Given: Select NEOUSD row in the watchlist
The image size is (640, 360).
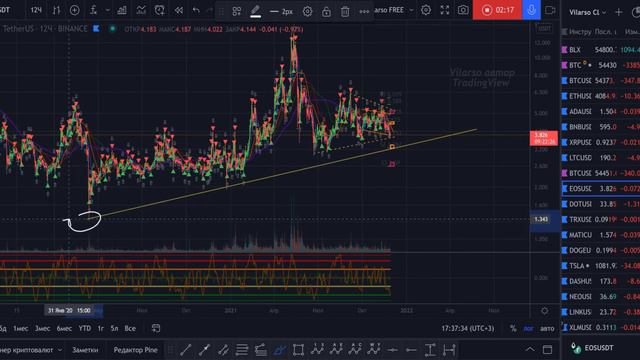Looking at the screenshot, I should pyautogui.click(x=601, y=296).
